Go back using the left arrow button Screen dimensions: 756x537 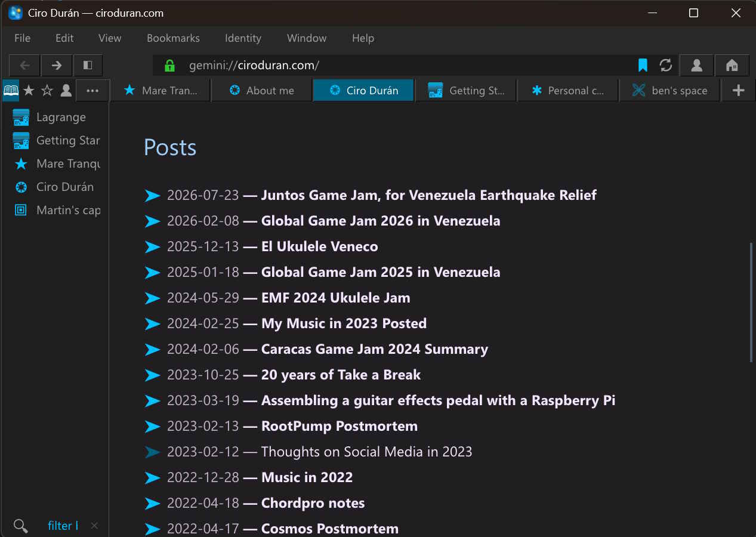[24, 65]
